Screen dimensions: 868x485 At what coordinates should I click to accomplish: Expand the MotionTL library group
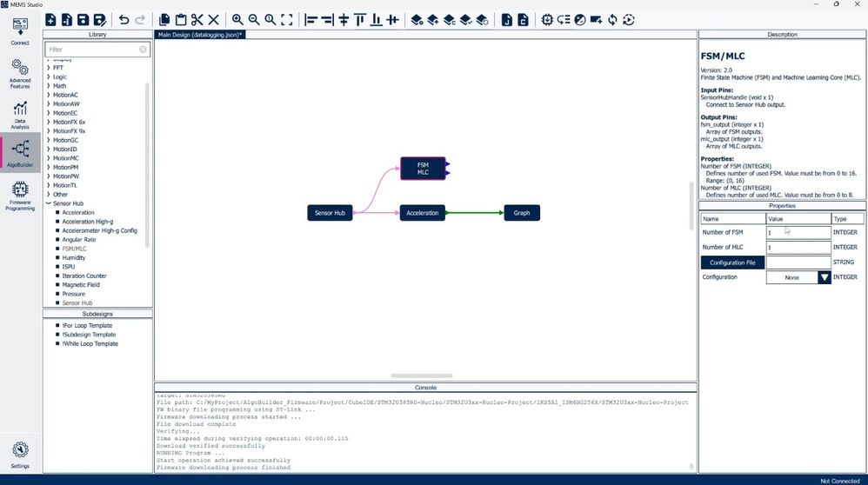coord(49,185)
